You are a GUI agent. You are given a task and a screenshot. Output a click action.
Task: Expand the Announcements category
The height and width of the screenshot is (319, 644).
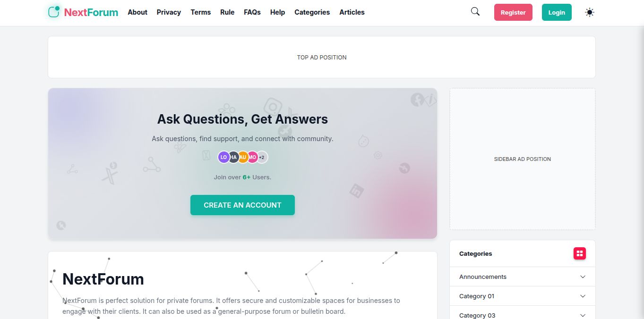click(583, 277)
